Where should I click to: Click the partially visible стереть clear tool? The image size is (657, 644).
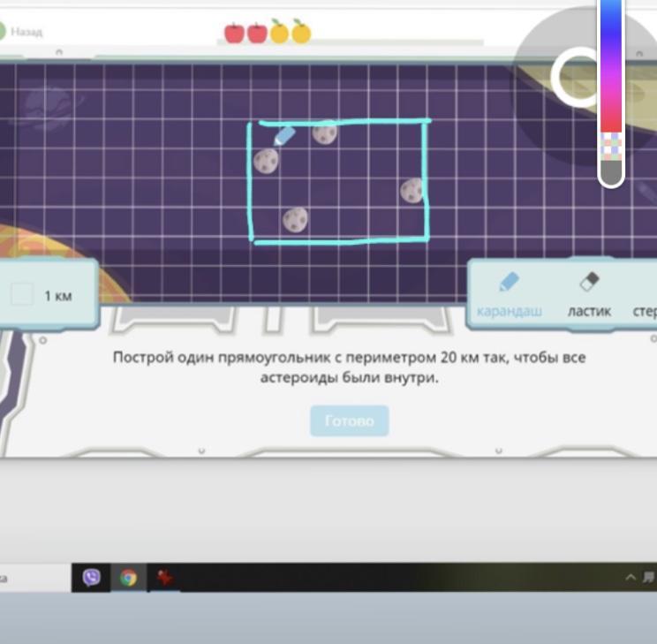[645, 300]
